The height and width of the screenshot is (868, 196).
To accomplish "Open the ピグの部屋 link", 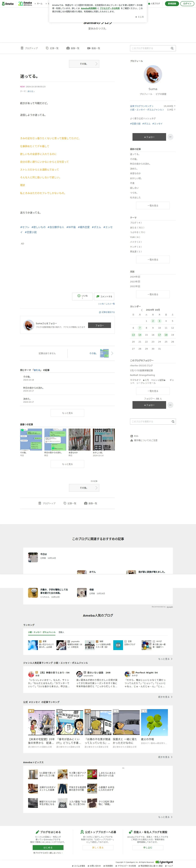I will (x=161, y=94).
